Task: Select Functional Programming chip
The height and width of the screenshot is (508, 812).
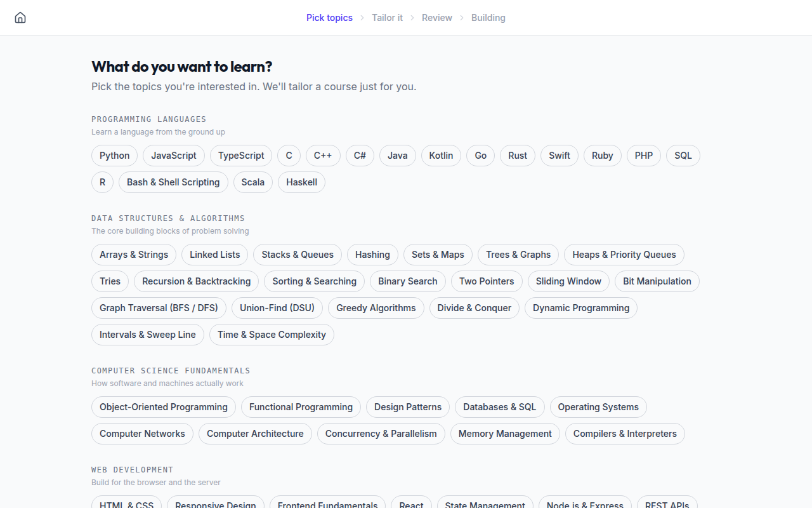Action: coord(301,407)
